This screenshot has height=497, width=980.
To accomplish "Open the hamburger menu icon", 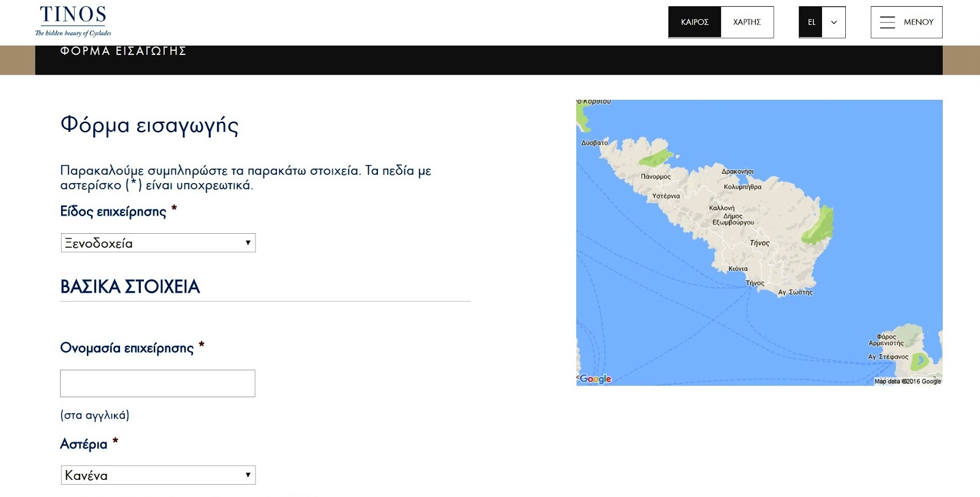I will pyautogui.click(x=887, y=23).
